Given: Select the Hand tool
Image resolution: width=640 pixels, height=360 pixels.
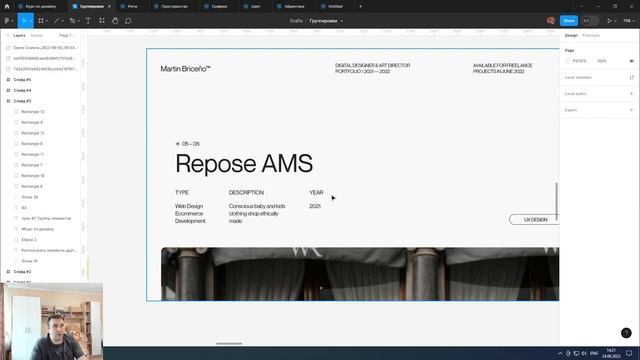Looking at the screenshot, I should (115, 20).
